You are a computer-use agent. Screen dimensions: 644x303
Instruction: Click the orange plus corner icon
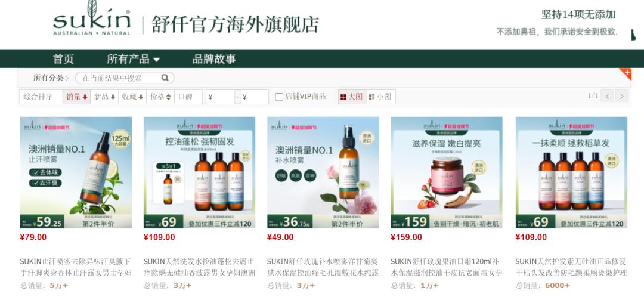click(x=626, y=74)
